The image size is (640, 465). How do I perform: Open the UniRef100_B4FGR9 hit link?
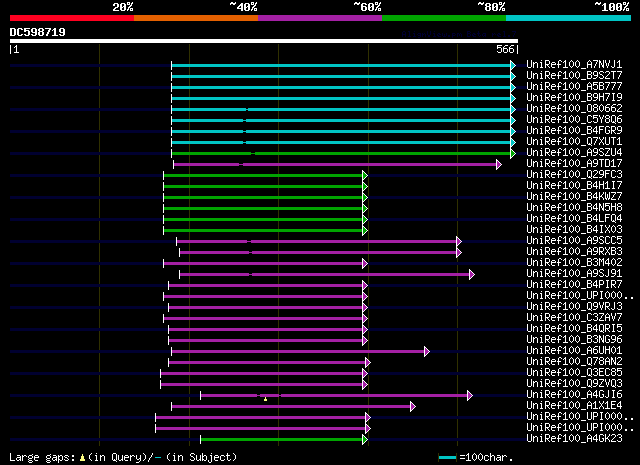click(574, 131)
